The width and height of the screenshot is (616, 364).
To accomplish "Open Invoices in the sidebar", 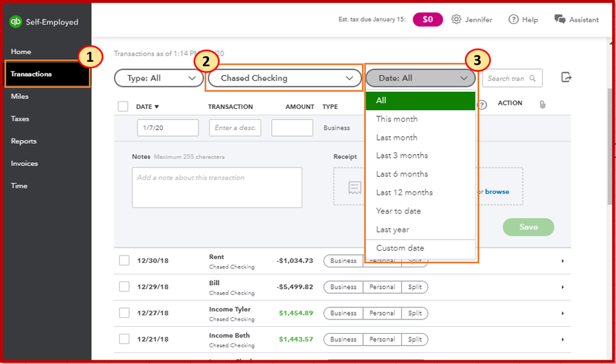I will (x=25, y=163).
